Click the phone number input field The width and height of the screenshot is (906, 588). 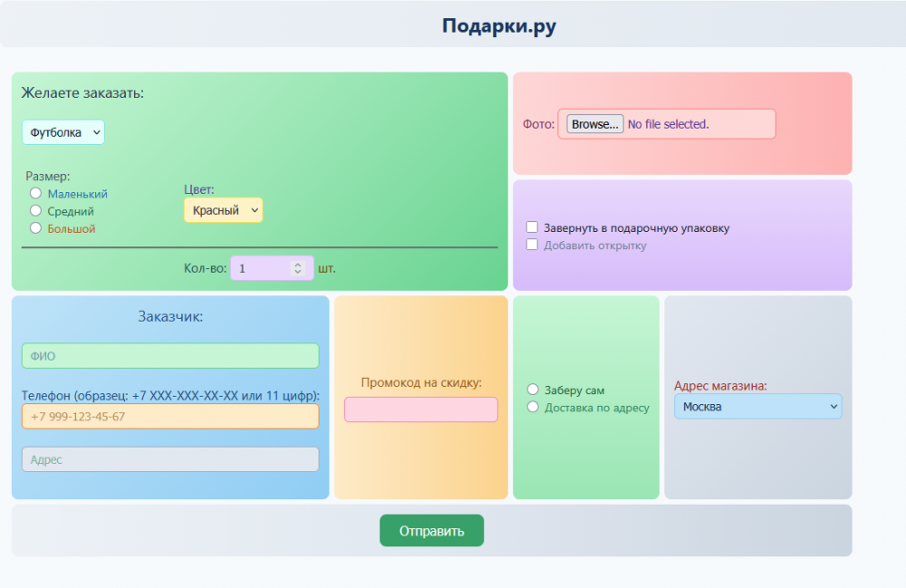pos(170,417)
